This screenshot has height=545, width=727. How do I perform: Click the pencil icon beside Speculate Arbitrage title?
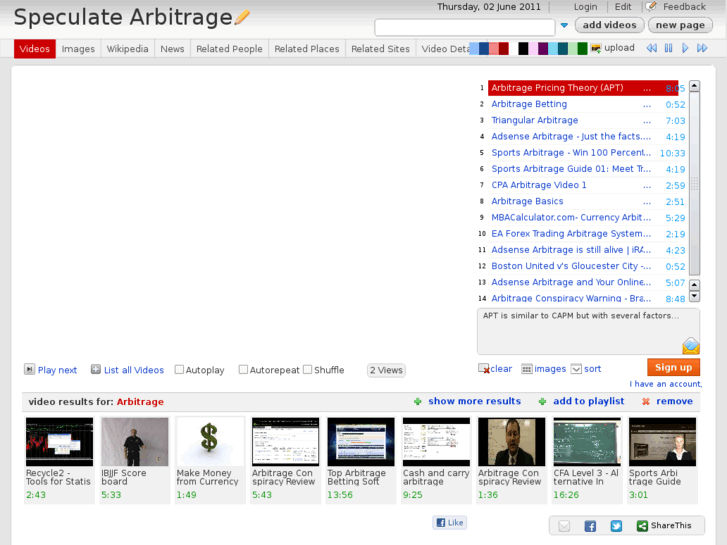coord(242,18)
